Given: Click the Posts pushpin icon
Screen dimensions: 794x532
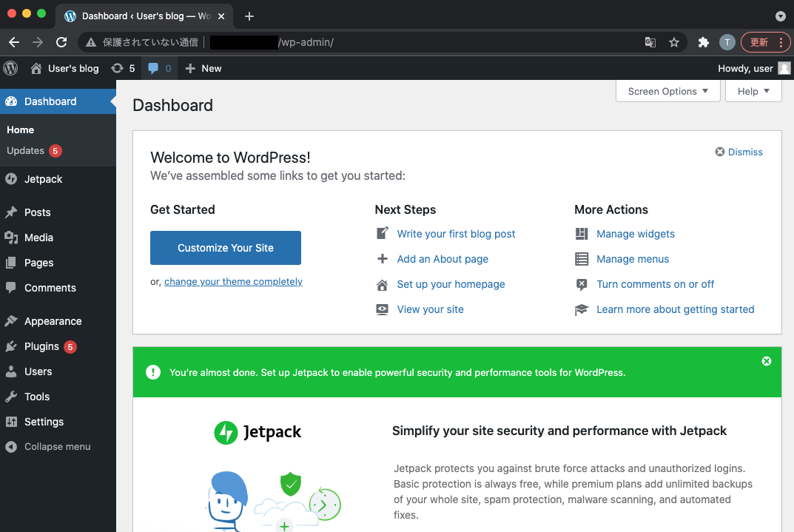Looking at the screenshot, I should coord(11,212).
